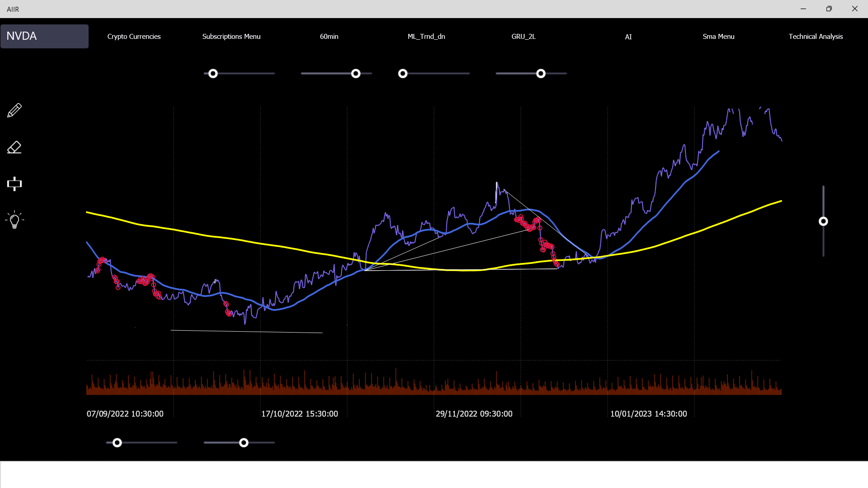Click the AI button

[x=628, y=37]
